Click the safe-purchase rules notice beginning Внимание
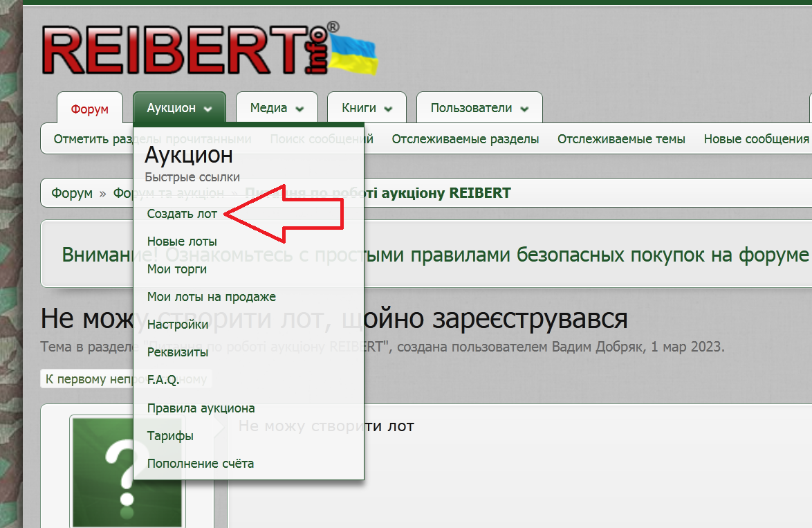This screenshot has width=812, height=528. tap(435, 255)
